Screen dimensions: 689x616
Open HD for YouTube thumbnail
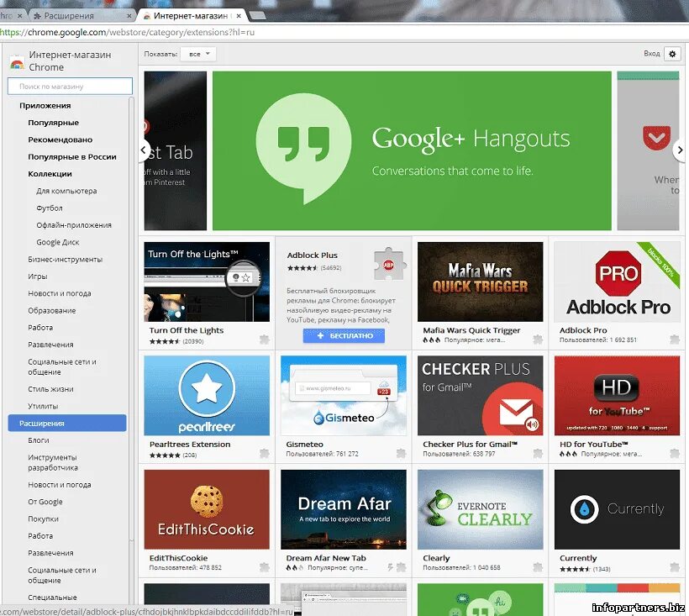pyautogui.click(x=617, y=396)
